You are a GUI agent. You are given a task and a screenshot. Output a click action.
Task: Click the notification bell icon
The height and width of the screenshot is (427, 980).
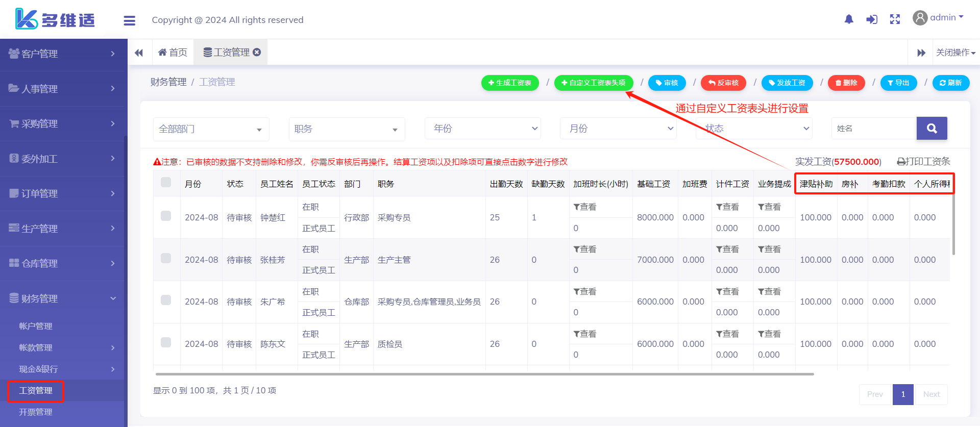click(849, 19)
